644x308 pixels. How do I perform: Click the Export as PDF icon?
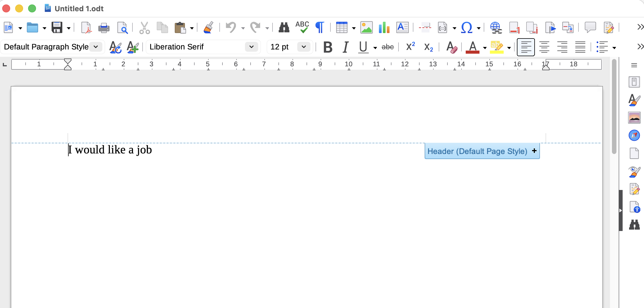pyautogui.click(x=86, y=28)
